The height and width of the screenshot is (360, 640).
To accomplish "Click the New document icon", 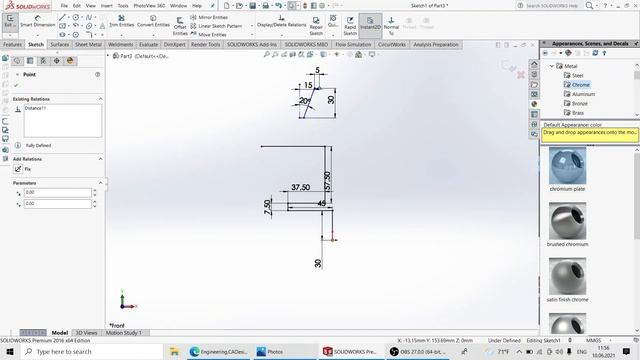I will click(227, 6).
